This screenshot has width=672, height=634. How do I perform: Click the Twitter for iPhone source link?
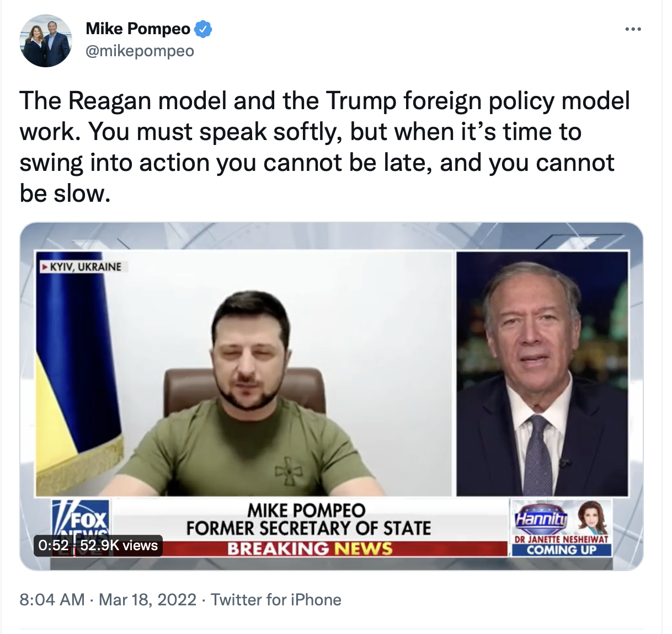pos(276,599)
